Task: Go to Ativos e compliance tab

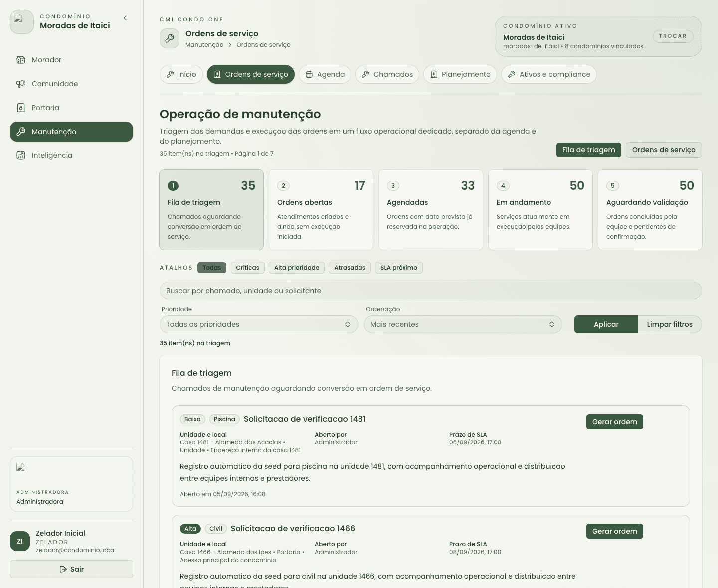Action: tap(549, 74)
